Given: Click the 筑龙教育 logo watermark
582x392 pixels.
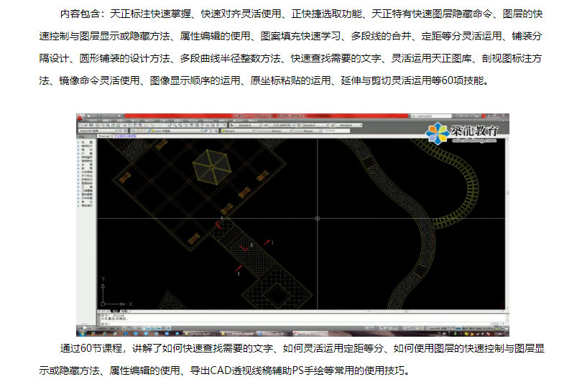Looking at the screenshot, I should pos(461,131).
